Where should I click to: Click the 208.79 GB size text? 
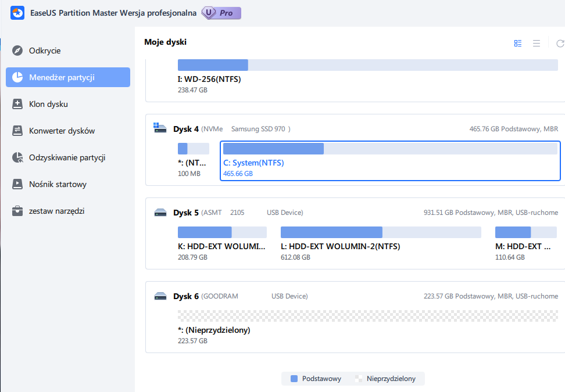click(192, 257)
